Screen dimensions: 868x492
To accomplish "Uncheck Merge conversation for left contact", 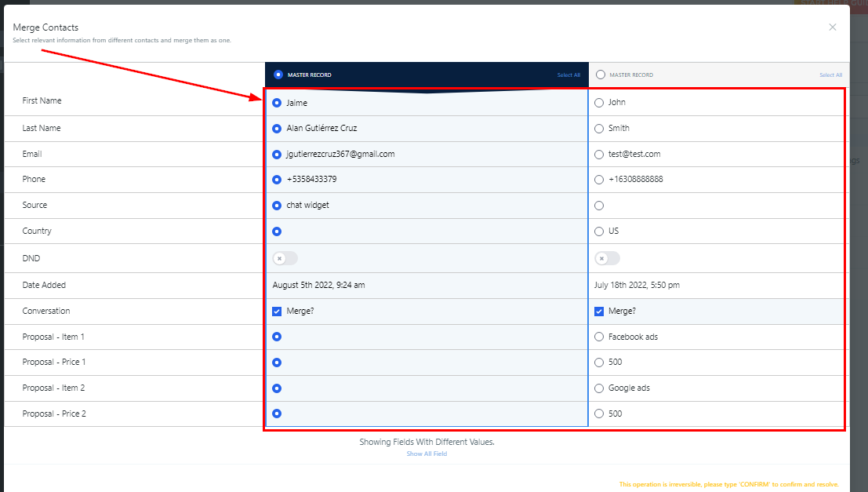I will tap(277, 312).
